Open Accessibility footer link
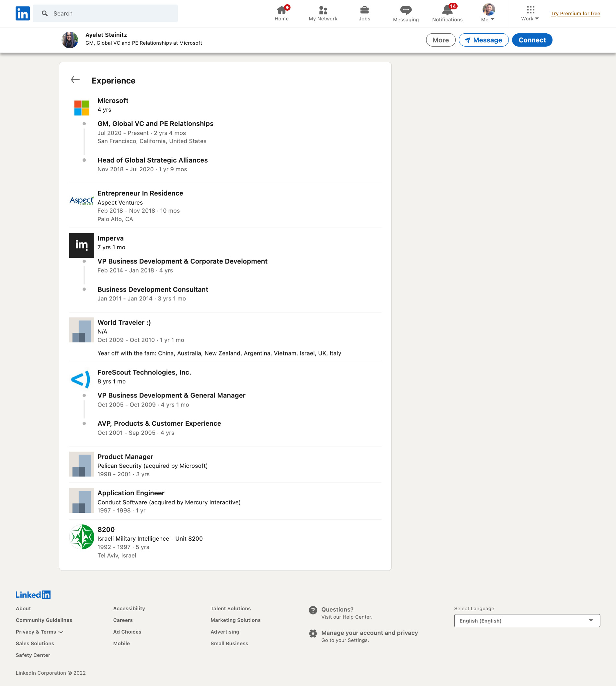The image size is (616, 686). pyautogui.click(x=129, y=608)
